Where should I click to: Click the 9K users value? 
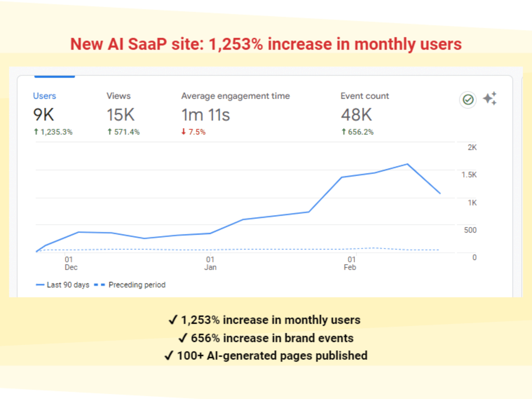point(44,115)
